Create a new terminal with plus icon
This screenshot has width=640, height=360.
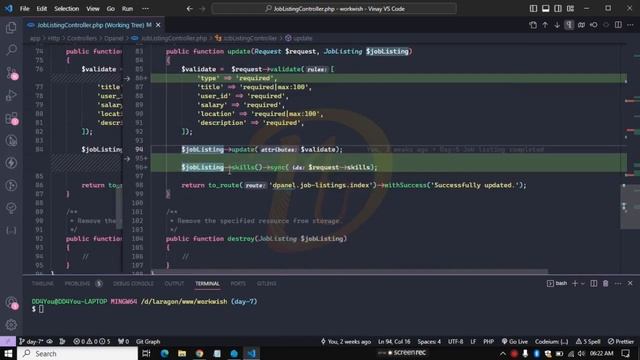pyautogui.click(x=575, y=283)
